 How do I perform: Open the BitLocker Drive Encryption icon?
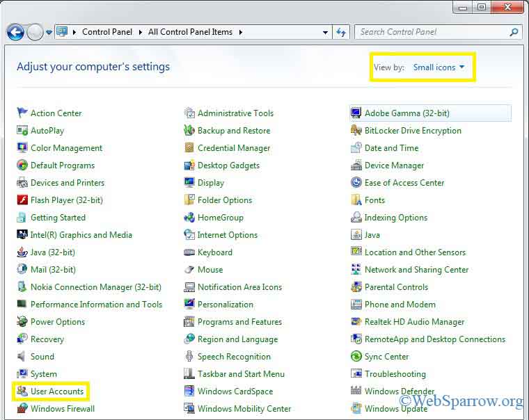356,130
